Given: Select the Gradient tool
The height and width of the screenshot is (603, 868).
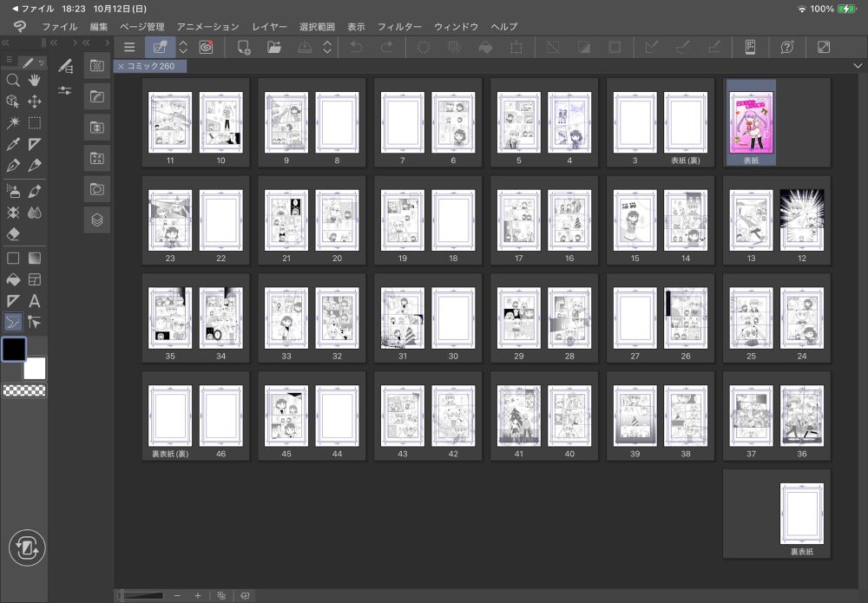Looking at the screenshot, I should pyautogui.click(x=35, y=259).
